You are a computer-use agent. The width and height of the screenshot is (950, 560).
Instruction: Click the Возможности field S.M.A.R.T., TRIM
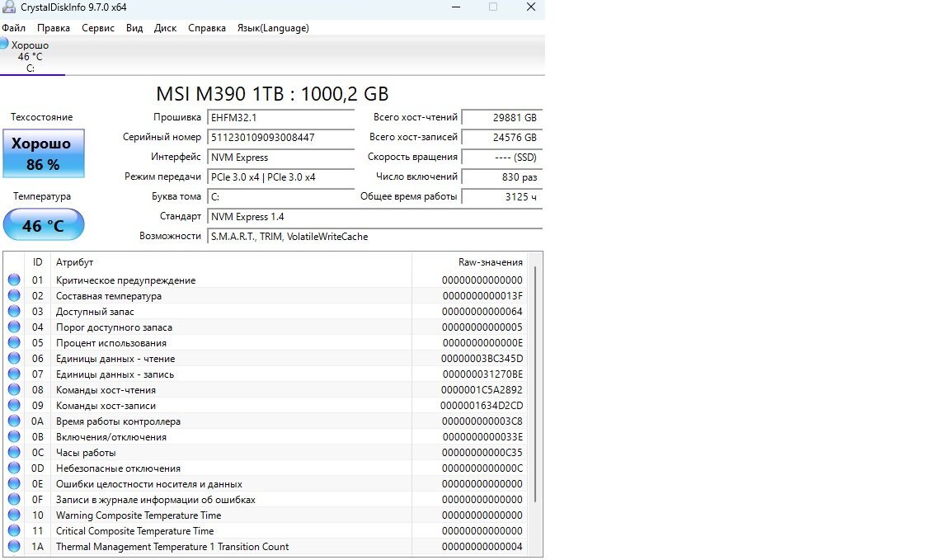(x=374, y=237)
